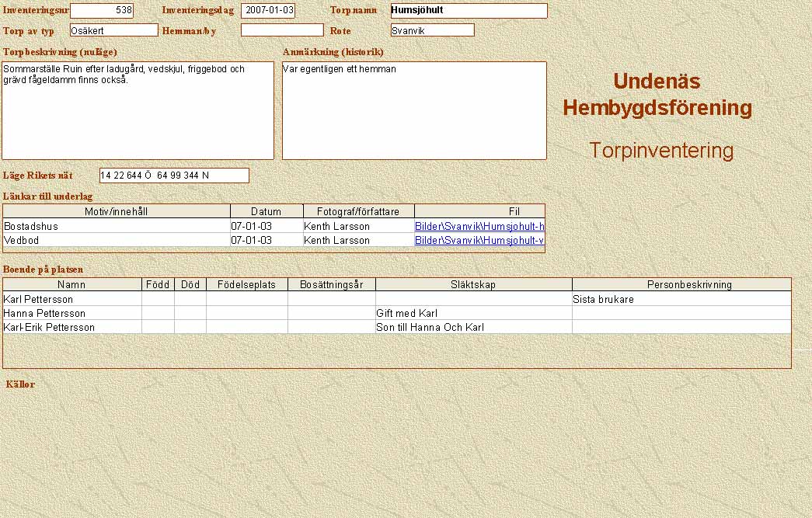Viewport: 812px width, 518px height.
Task: Click the Motiv/innehåll column header
Action: click(117, 211)
